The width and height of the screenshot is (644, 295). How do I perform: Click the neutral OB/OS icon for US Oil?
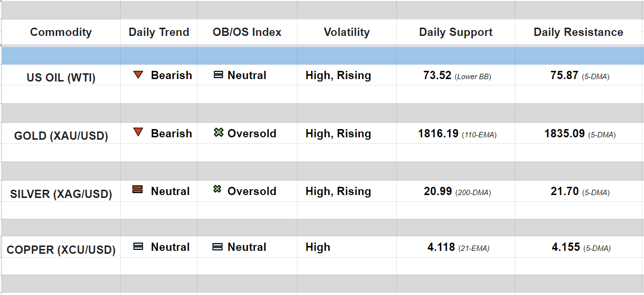(218, 75)
